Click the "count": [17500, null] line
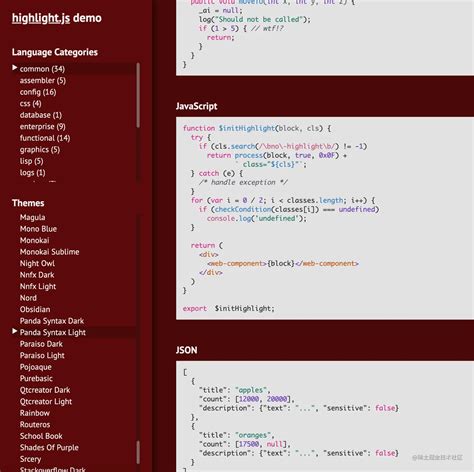 [x=245, y=444]
